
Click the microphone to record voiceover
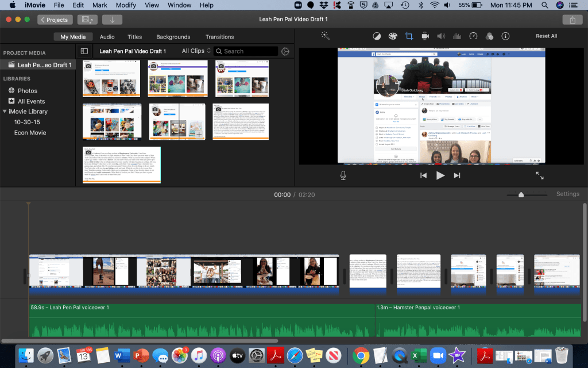point(343,175)
